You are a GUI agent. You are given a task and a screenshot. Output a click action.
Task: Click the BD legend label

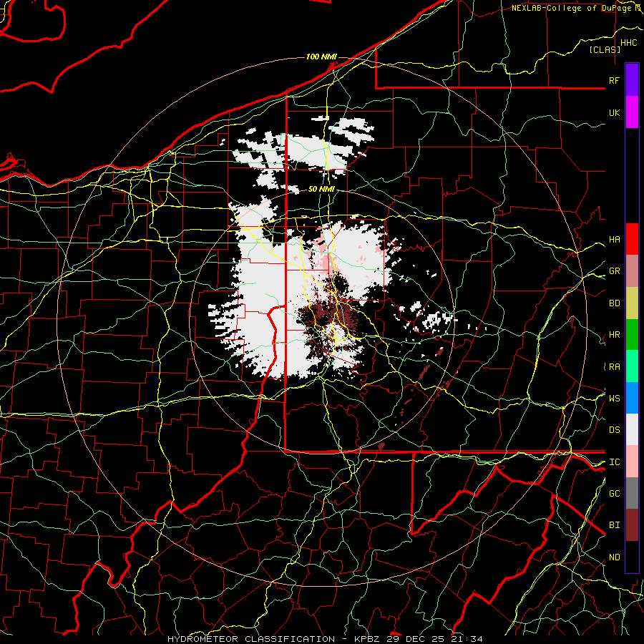615,303
